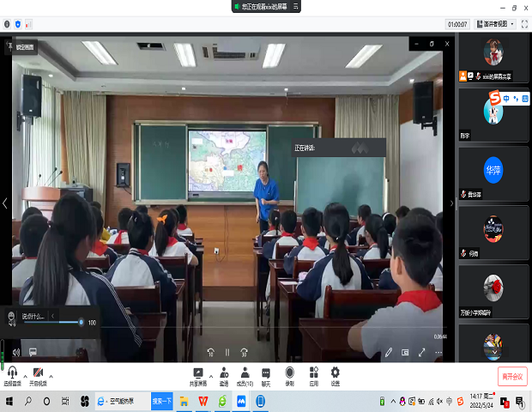The height and width of the screenshot is (412, 532).
Task: Skip the video forward 30 seconds
Action: click(x=244, y=352)
